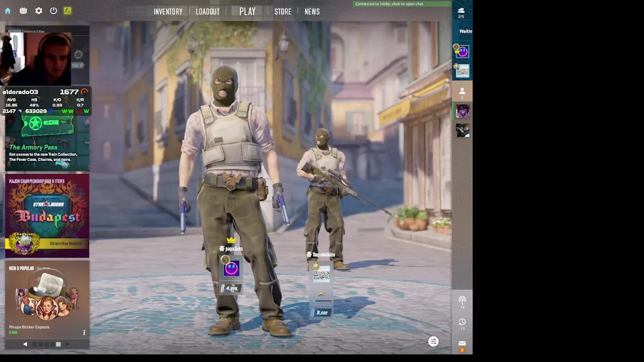Open the info icon on Pinups capsule
The height and width of the screenshot is (362, 644).
[84, 332]
